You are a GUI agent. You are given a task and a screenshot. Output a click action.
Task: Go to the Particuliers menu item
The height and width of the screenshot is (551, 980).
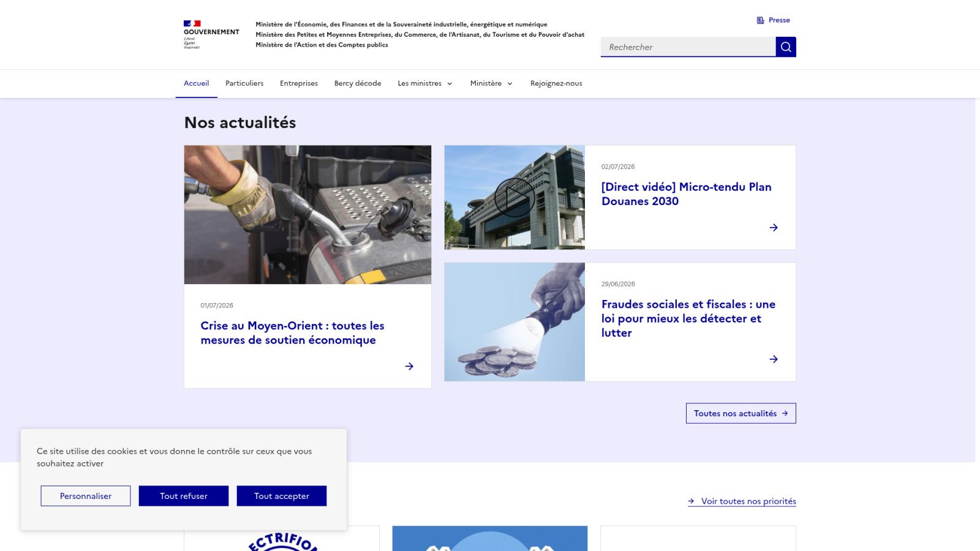coord(244,83)
